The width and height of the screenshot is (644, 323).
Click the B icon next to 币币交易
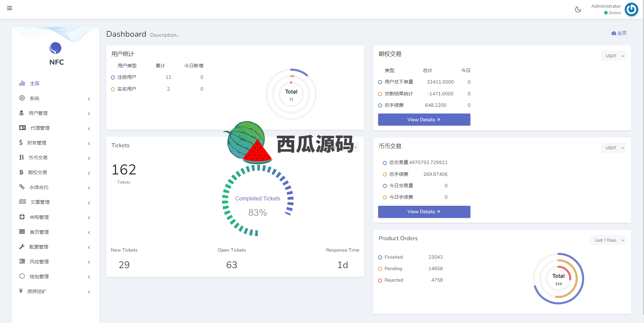pyautogui.click(x=22, y=157)
